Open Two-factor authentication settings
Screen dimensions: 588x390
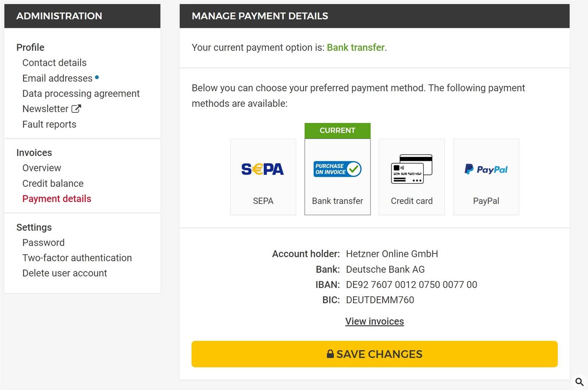point(77,258)
